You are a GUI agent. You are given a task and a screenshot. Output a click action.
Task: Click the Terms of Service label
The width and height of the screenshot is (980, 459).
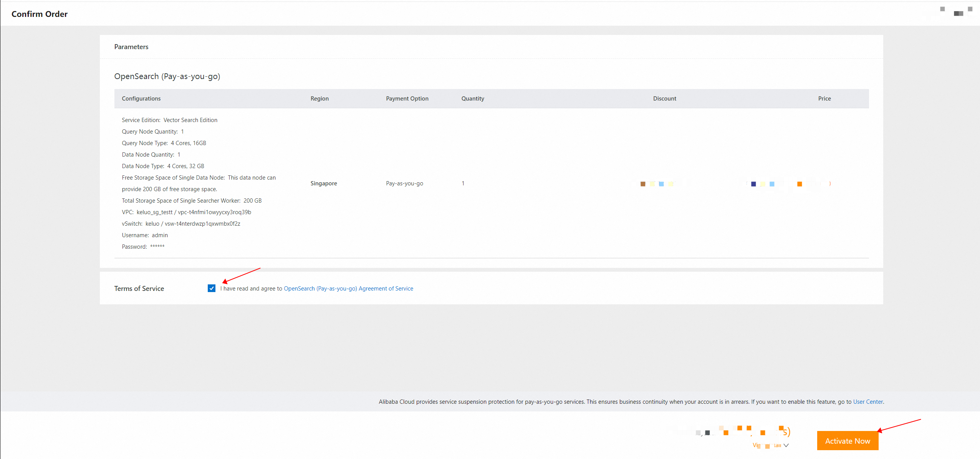click(139, 289)
